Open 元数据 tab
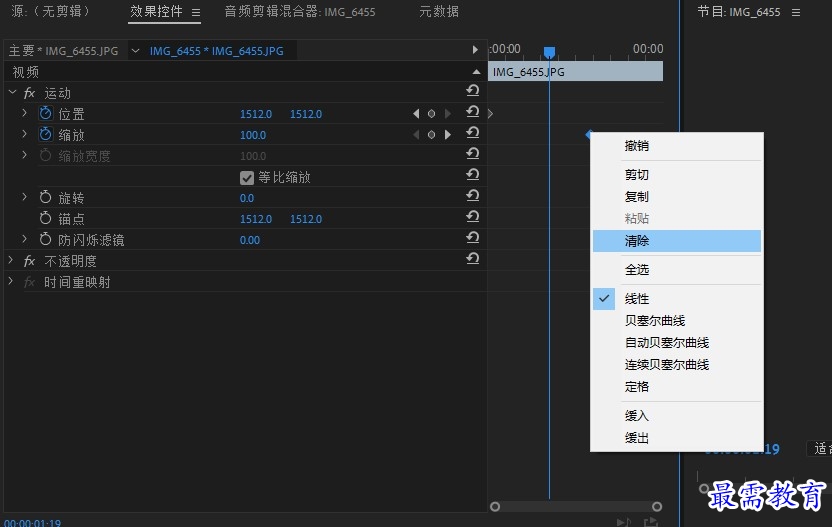832x527 pixels. pos(439,12)
